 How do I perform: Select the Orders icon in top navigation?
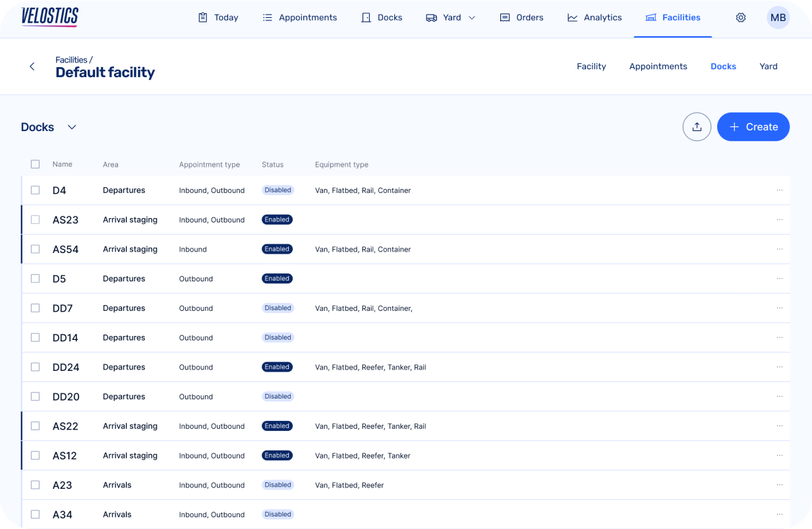tap(504, 17)
